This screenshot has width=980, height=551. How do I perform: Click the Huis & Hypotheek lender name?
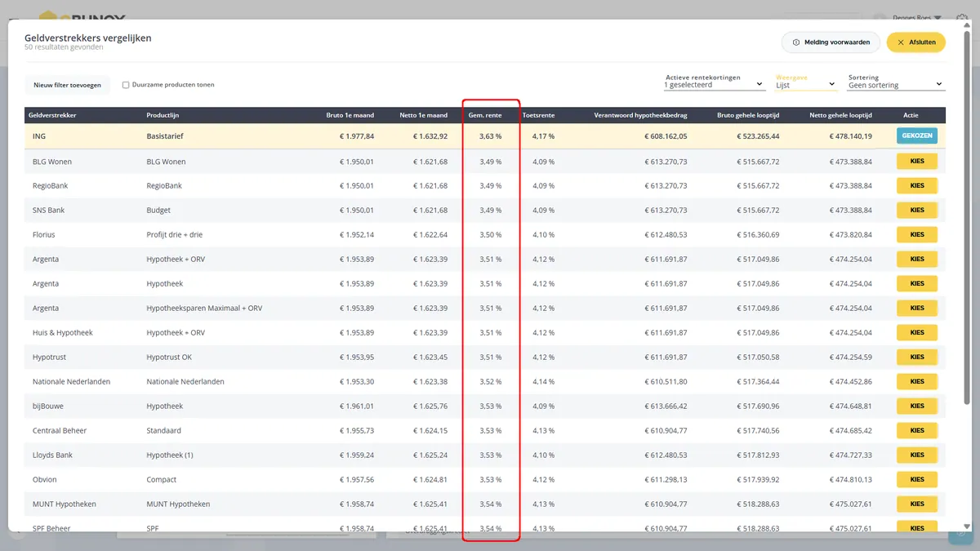click(x=63, y=333)
